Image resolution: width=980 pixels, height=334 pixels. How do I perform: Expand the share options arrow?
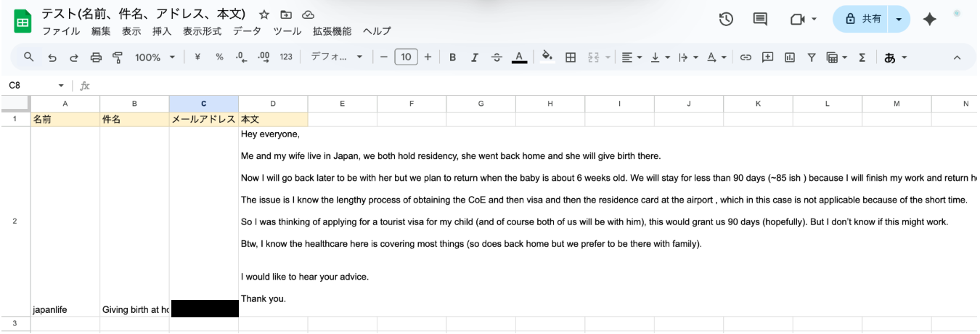(899, 20)
